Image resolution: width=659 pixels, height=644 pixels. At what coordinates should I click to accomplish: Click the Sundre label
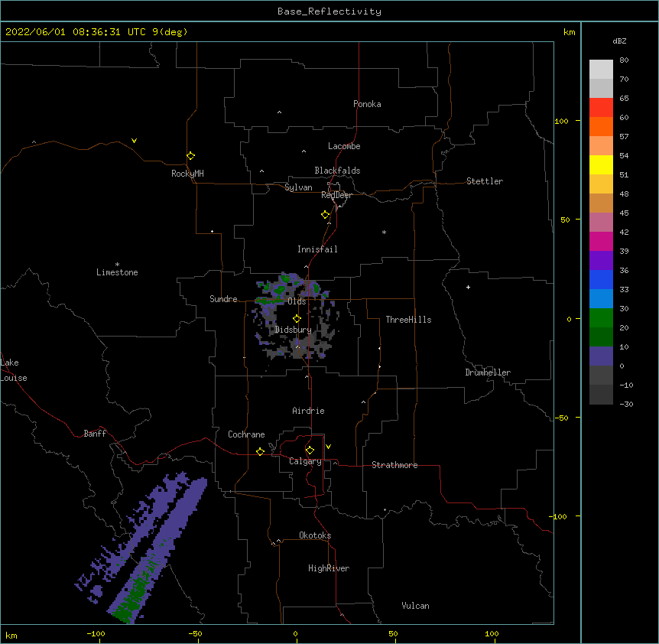(x=223, y=299)
